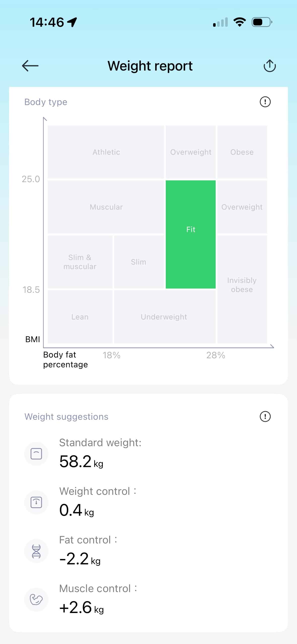Tap the Standard weight scale icon
This screenshot has height=644, width=297.
click(x=36, y=454)
